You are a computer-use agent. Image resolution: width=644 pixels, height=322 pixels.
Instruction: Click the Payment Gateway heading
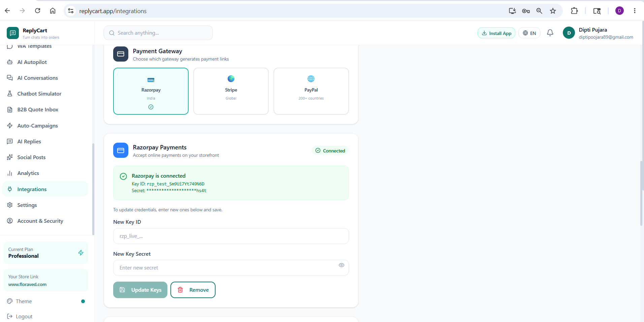[158, 51]
